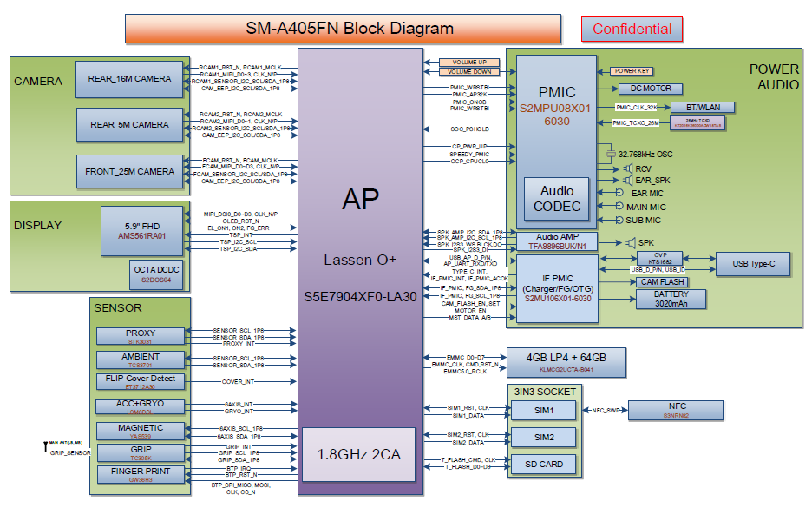The image size is (812, 508).
Task: Select the GRIP TC305K block
Action: coord(141,452)
